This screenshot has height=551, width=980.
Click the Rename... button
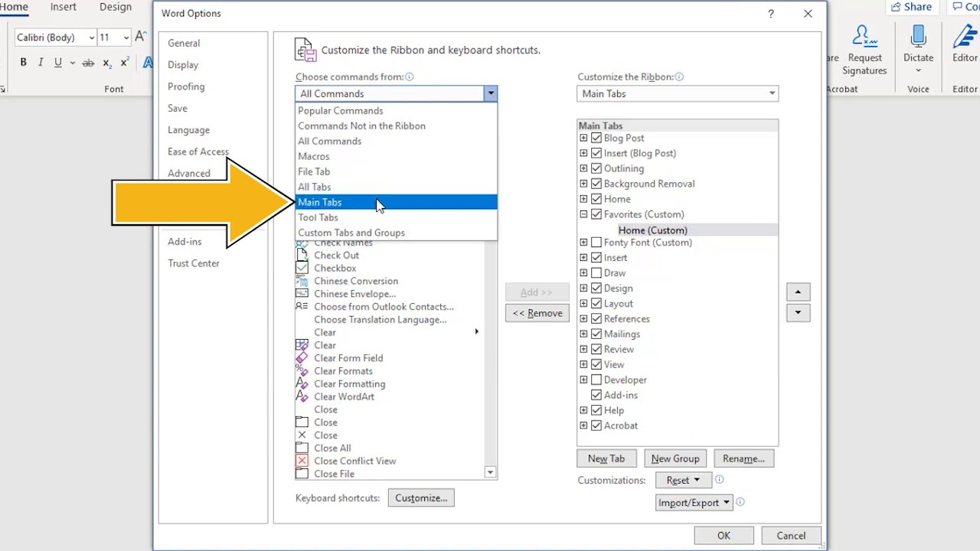743,458
